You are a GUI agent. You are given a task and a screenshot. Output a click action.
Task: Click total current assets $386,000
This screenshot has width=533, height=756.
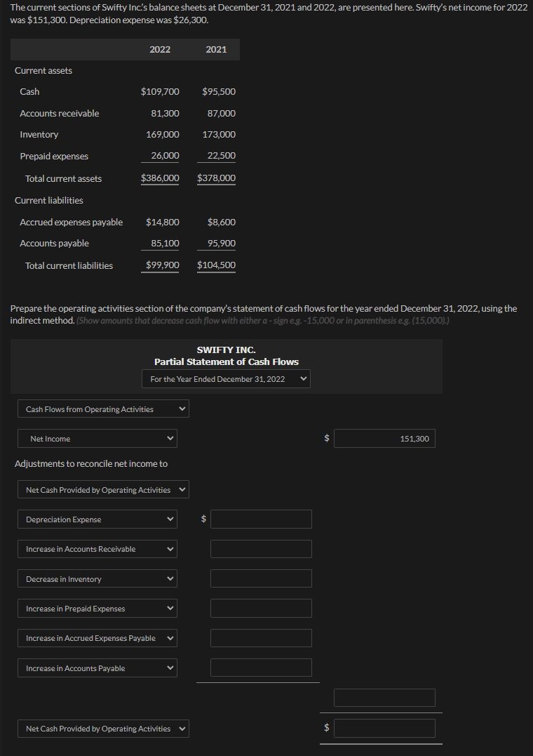tap(160, 178)
